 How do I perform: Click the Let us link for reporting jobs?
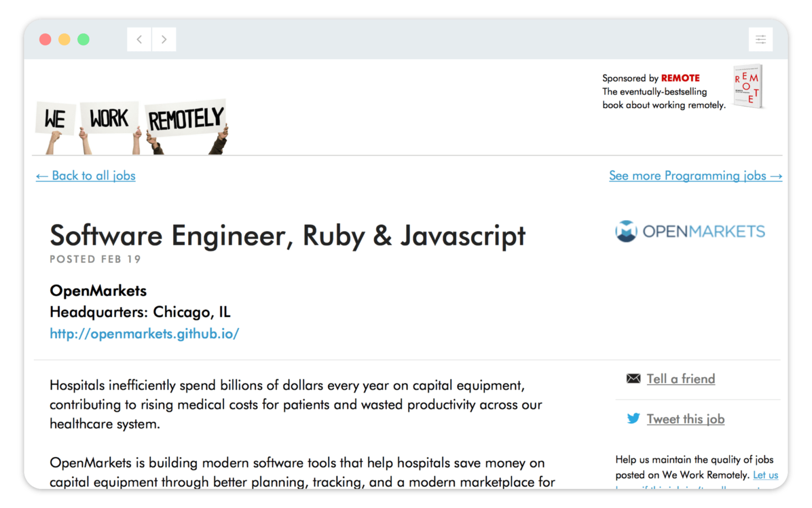[765, 475]
